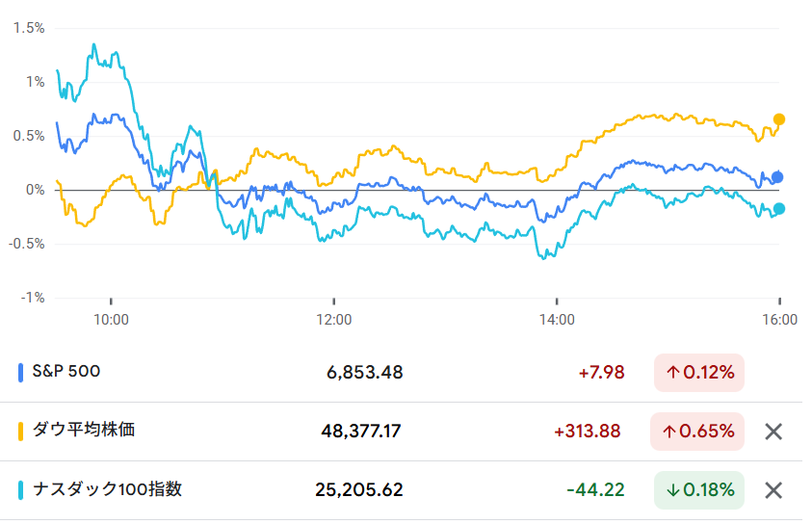Open the ナスダック100指数 index link
This screenshot has width=812, height=524.
pos(106,488)
